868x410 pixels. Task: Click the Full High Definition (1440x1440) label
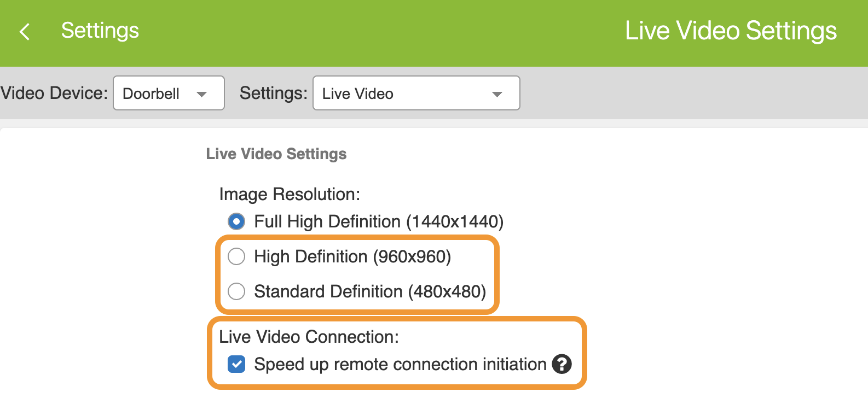379,221
